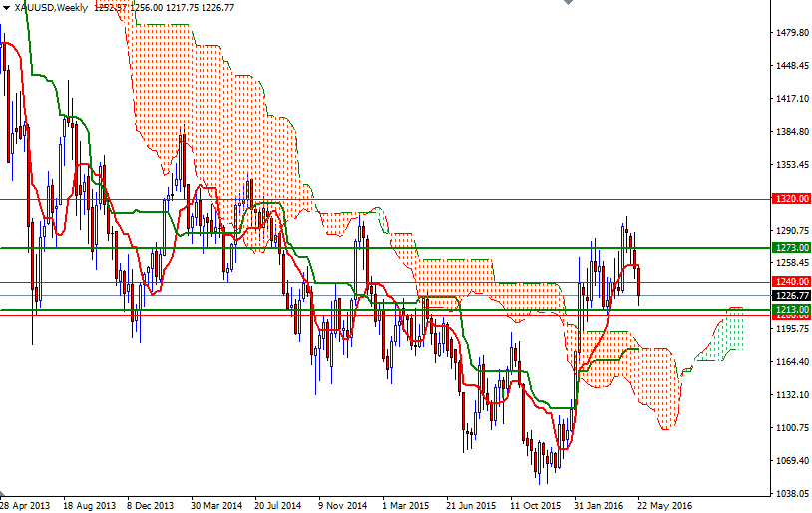Click the black triangle beside XAUUSD title
This screenshot has width=812, height=513.
click(7, 8)
